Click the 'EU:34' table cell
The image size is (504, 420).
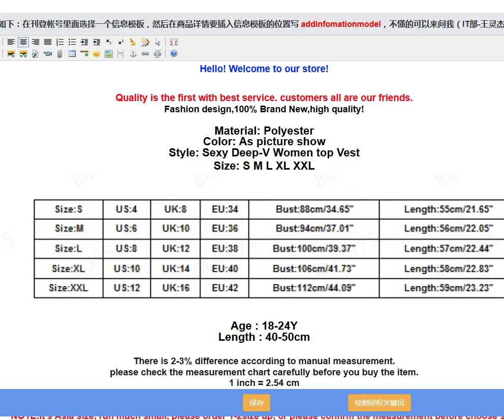coord(225,209)
